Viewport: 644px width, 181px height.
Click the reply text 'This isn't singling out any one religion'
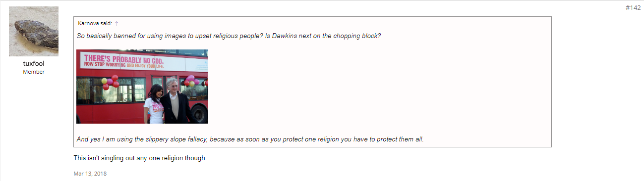point(130,158)
